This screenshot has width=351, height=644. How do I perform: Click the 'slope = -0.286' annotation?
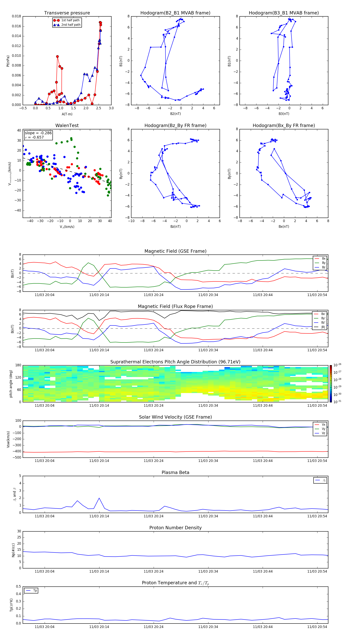click(x=38, y=133)
